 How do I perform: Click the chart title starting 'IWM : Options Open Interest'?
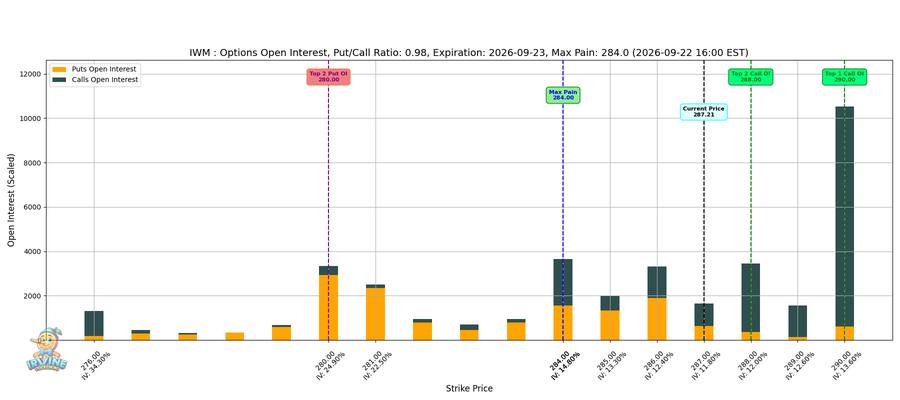pos(468,53)
